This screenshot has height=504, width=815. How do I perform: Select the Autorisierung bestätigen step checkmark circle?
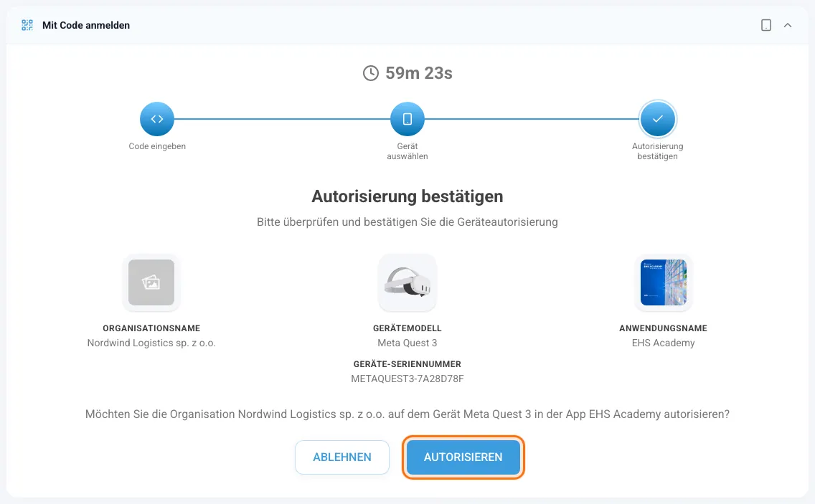point(657,119)
